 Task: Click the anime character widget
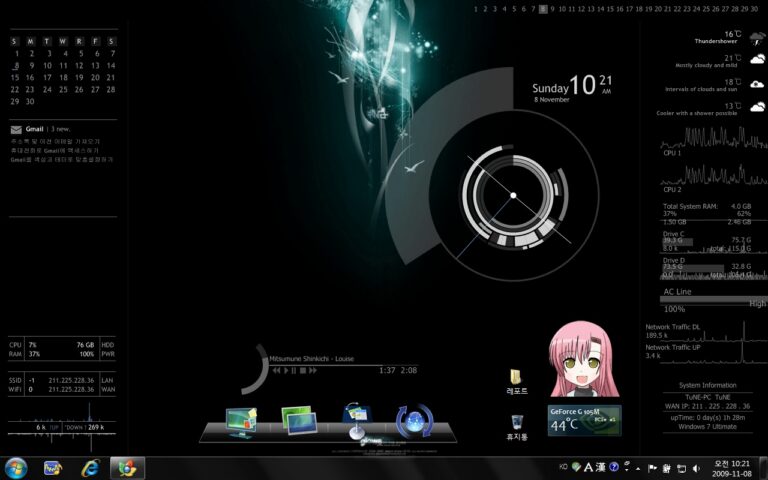pyautogui.click(x=584, y=359)
